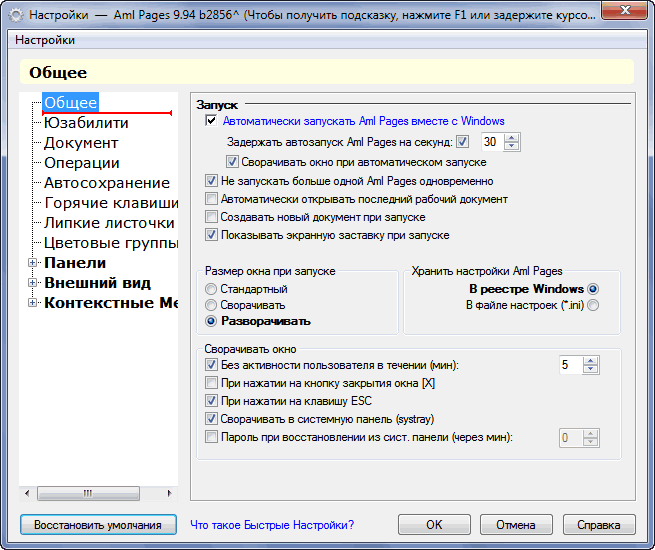Open the Операции settings section
Screen dimensions: 655x550
82,163
